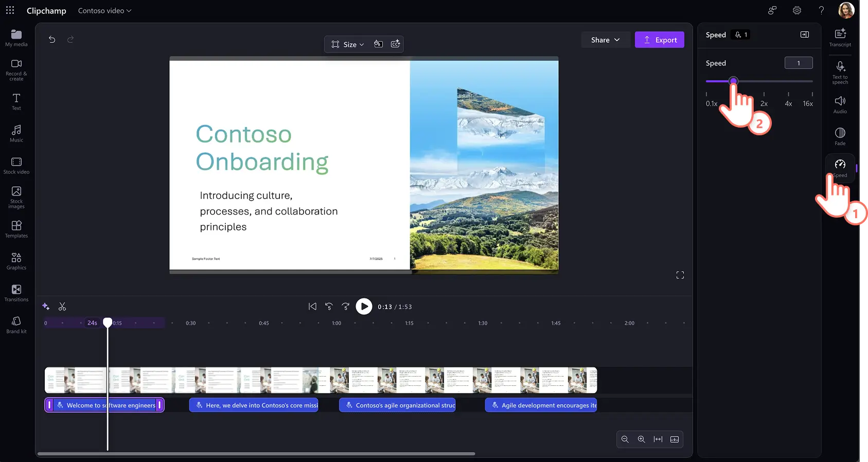Open the Fade properties tab
The image size is (868, 462).
(840, 137)
